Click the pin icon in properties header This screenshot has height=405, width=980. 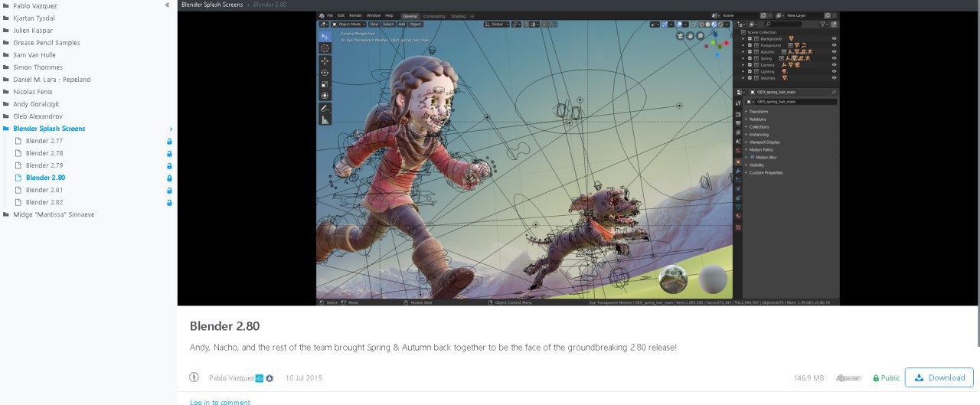pyautogui.click(x=834, y=92)
